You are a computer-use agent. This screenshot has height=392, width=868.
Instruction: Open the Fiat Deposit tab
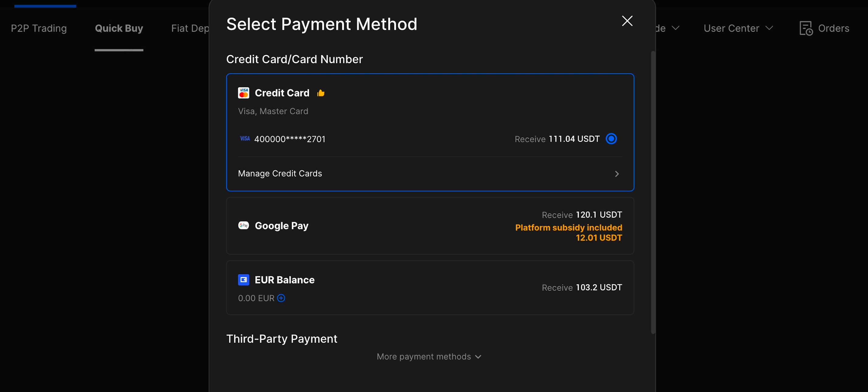coord(190,28)
